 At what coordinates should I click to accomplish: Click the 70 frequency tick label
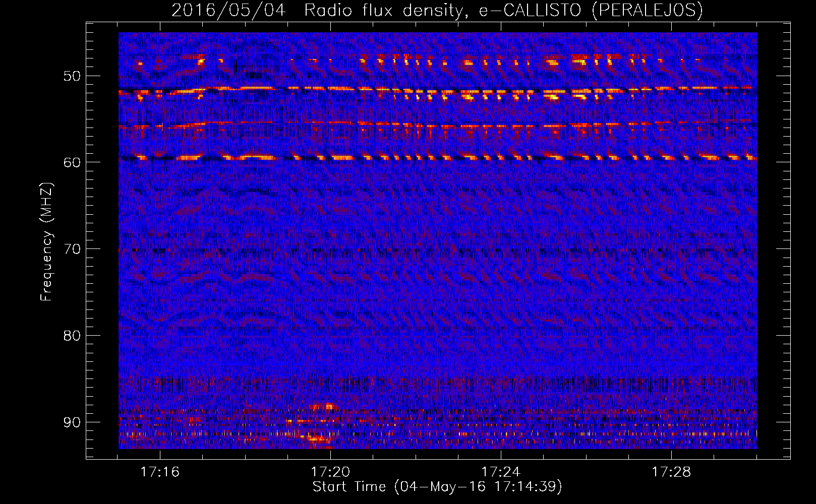(x=72, y=249)
